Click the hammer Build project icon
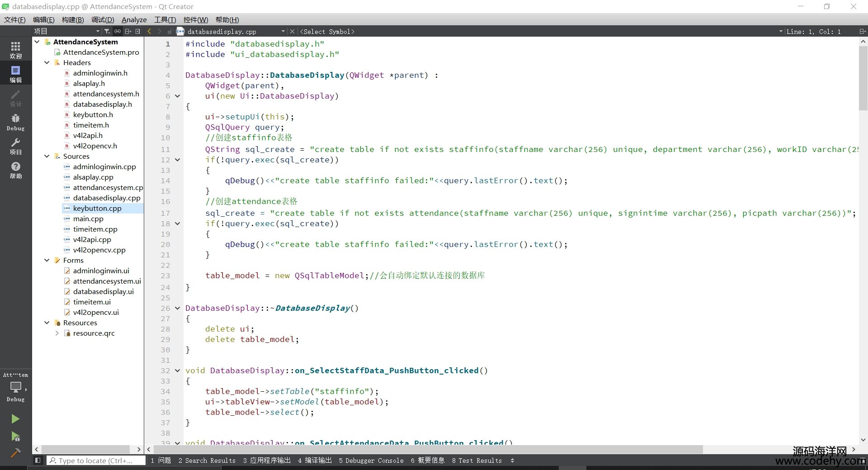 click(15, 453)
